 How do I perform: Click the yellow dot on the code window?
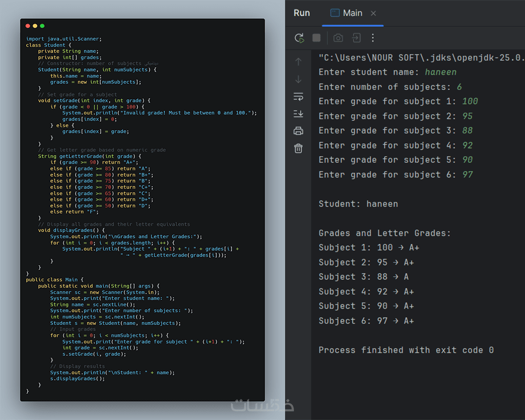35,26
